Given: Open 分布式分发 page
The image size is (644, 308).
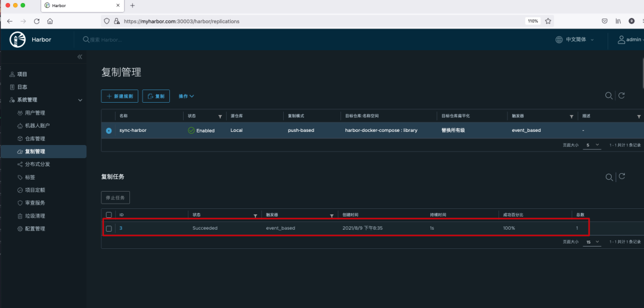Looking at the screenshot, I should [38, 165].
